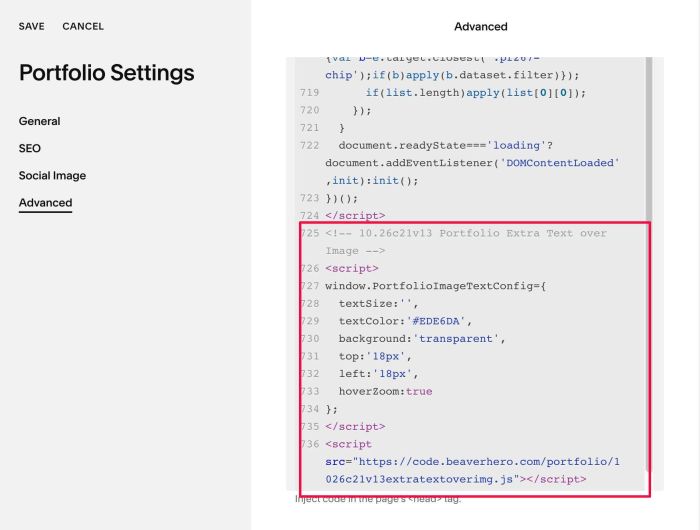Click the background 'transparent' value
The image size is (700, 530).
[455, 338]
